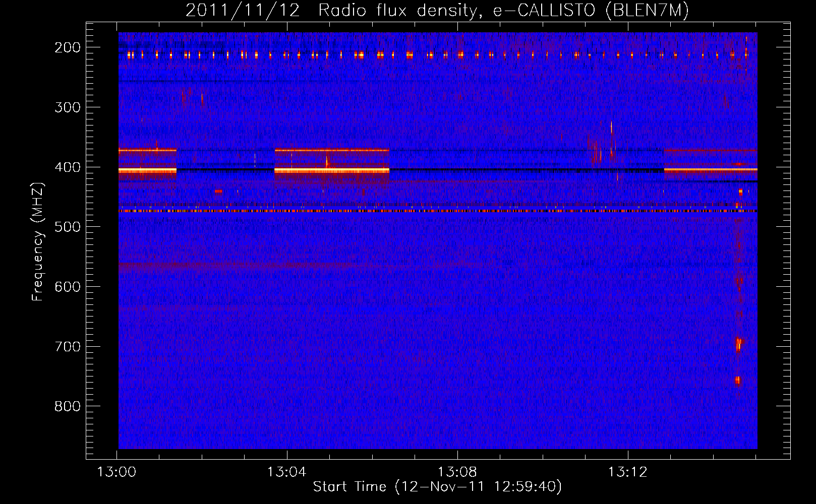Click the 400 frequency tick label
Screen dimensions: 816x504
click(x=68, y=167)
